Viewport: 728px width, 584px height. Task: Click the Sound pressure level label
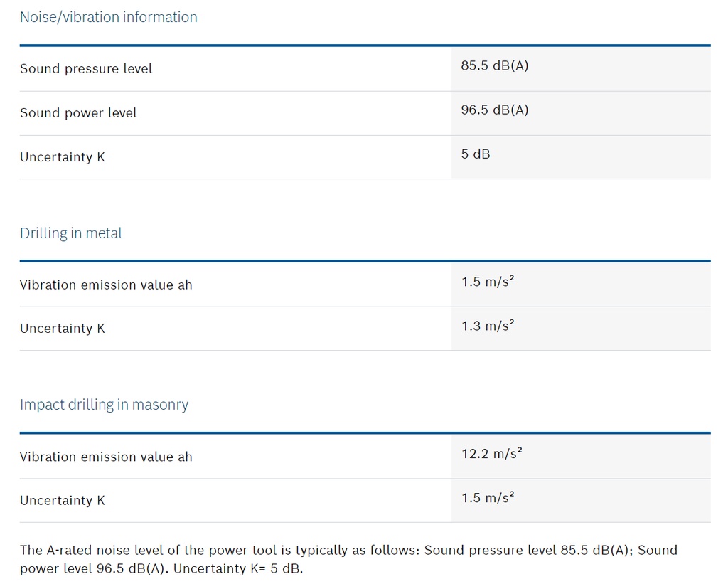point(86,69)
